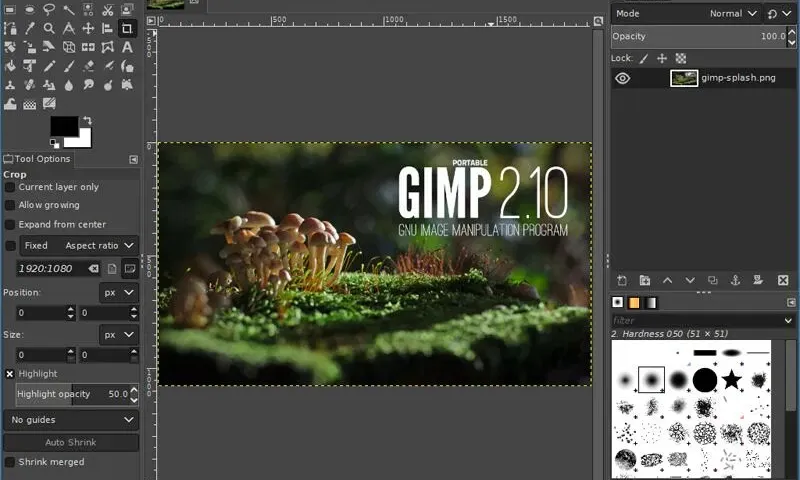Select the Rectangle Select tool

pos(10,9)
